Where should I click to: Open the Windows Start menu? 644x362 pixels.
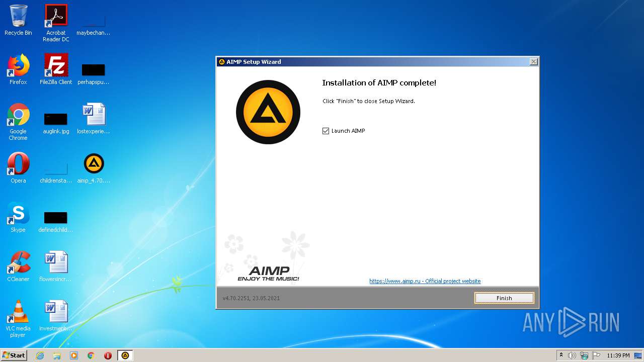(x=14, y=355)
